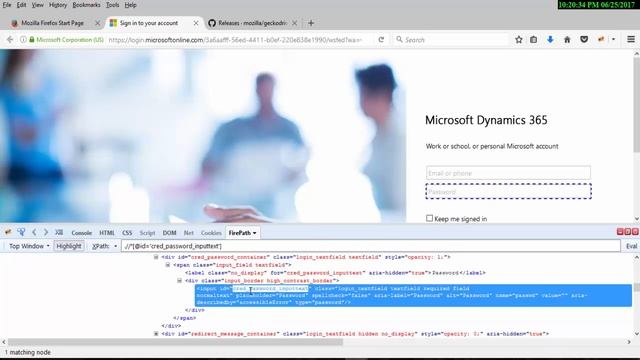Open the View menu
The width and height of the screenshot is (640, 360).
(x=38, y=5)
